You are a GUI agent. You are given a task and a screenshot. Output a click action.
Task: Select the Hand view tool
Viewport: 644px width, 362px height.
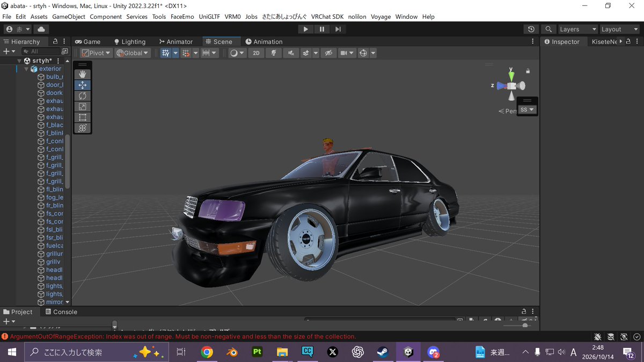pyautogui.click(x=82, y=74)
